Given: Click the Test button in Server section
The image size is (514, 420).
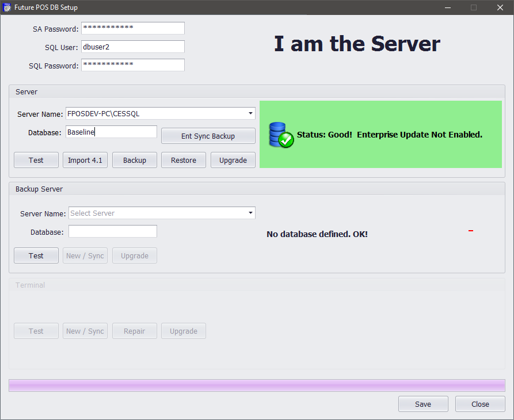Looking at the screenshot, I should coord(36,160).
